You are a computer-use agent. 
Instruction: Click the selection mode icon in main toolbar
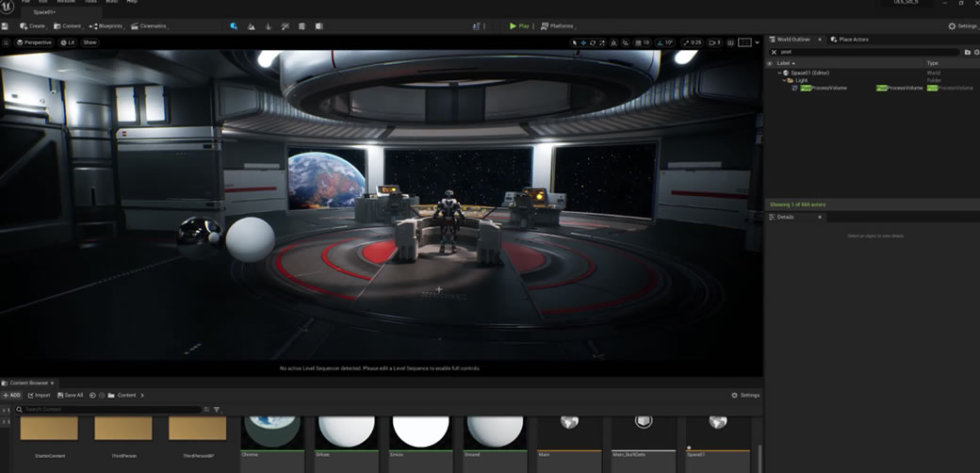[234, 26]
